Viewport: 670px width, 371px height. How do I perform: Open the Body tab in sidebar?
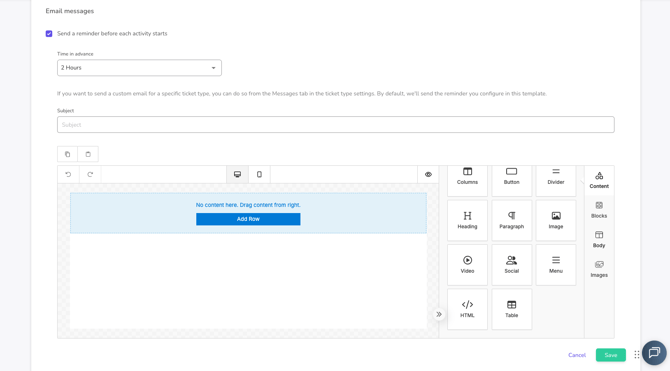(599, 239)
